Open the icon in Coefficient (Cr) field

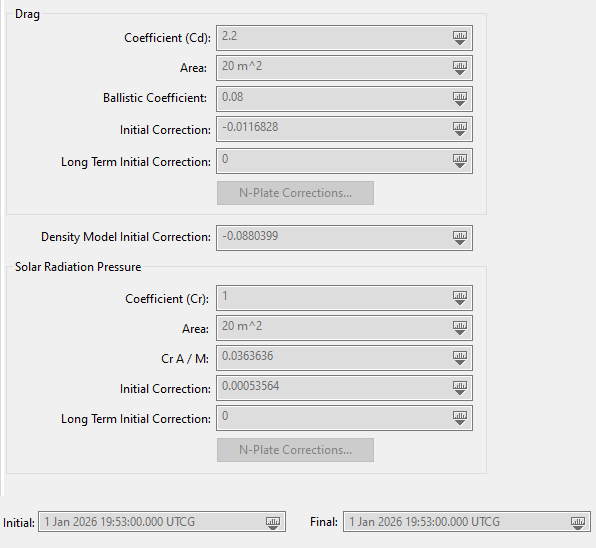[x=460, y=298]
